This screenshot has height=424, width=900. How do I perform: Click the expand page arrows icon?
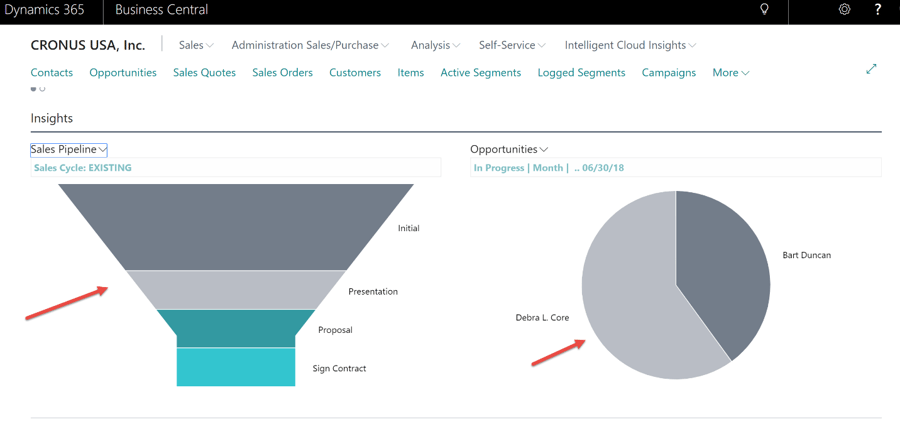tap(871, 69)
